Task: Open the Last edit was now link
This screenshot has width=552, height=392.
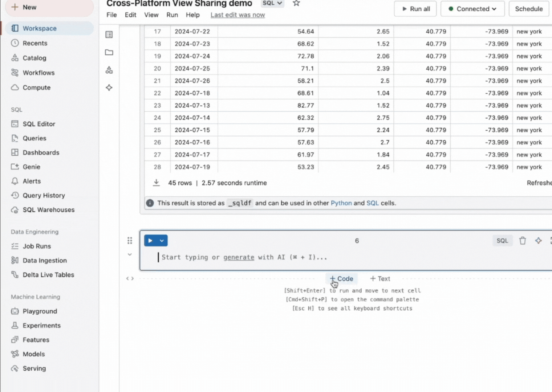Action: point(238,15)
